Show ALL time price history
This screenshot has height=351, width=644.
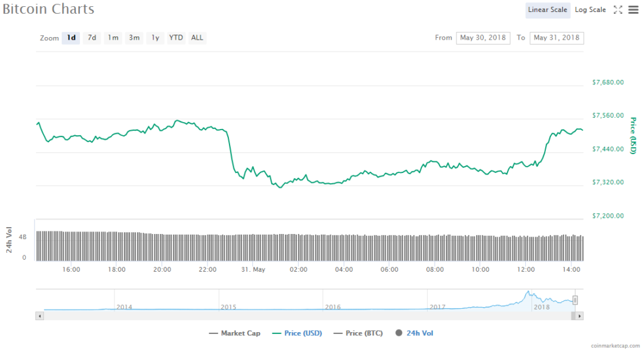(x=197, y=38)
